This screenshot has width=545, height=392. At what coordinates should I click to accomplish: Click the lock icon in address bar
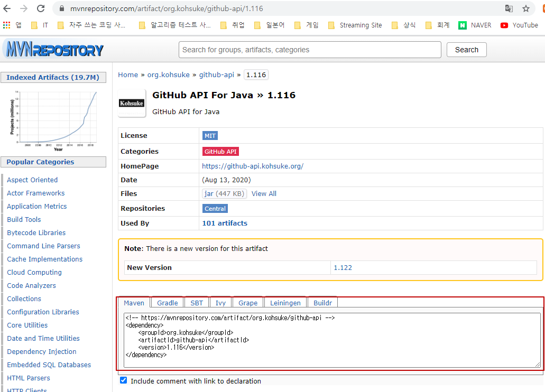point(61,8)
